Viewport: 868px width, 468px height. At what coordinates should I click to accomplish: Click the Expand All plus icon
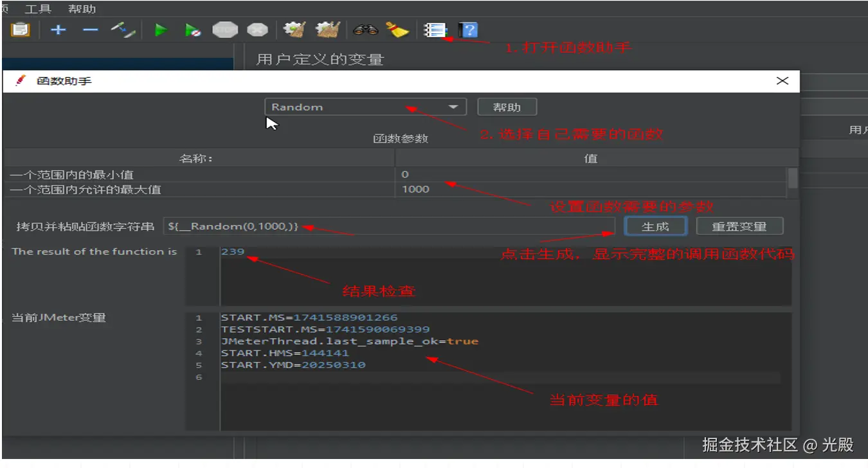pos(59,30)
